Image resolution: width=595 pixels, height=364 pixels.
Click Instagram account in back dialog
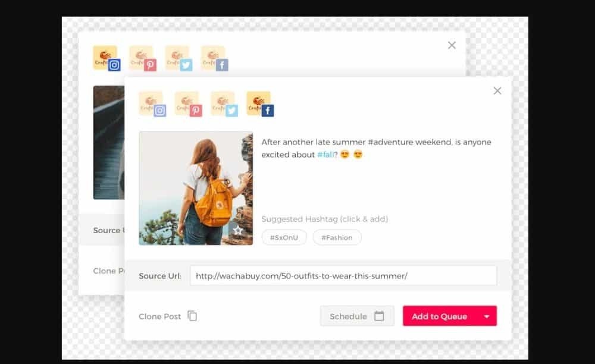[106, 58]
